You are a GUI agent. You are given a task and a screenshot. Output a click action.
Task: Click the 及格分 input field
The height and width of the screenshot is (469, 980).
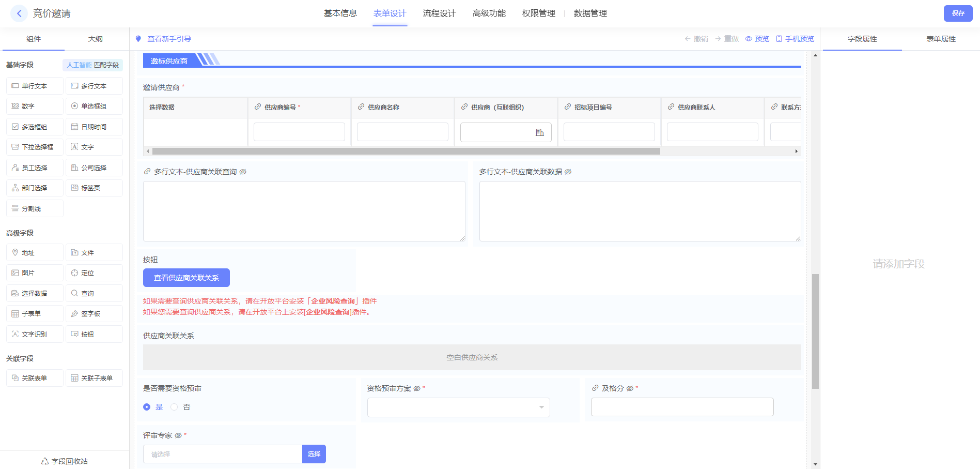682,407
